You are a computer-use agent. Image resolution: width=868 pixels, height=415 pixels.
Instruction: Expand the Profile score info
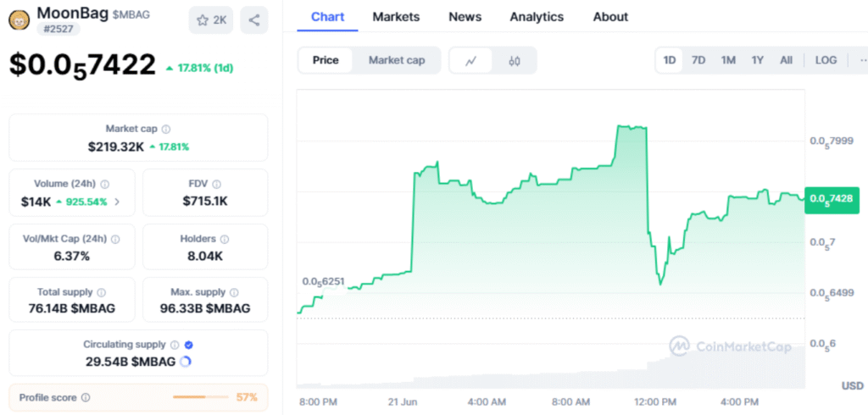(86, 397)
